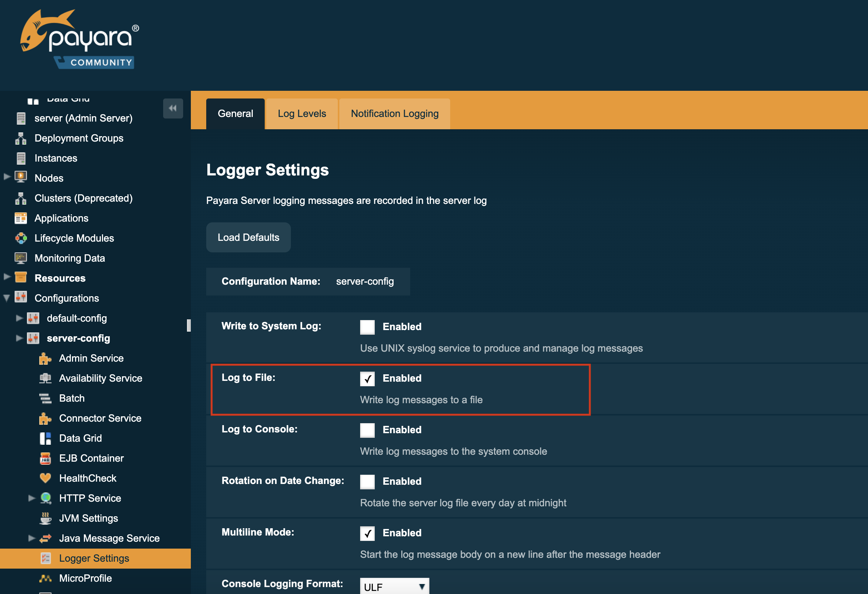Viewport: 868px width, 594px height.
Task: Switch to the Log Levels tab
Action: 302,113
